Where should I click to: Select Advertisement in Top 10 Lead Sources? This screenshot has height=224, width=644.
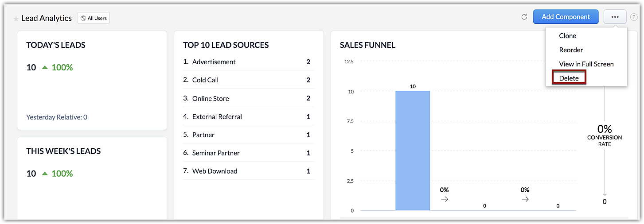[214, 62]
